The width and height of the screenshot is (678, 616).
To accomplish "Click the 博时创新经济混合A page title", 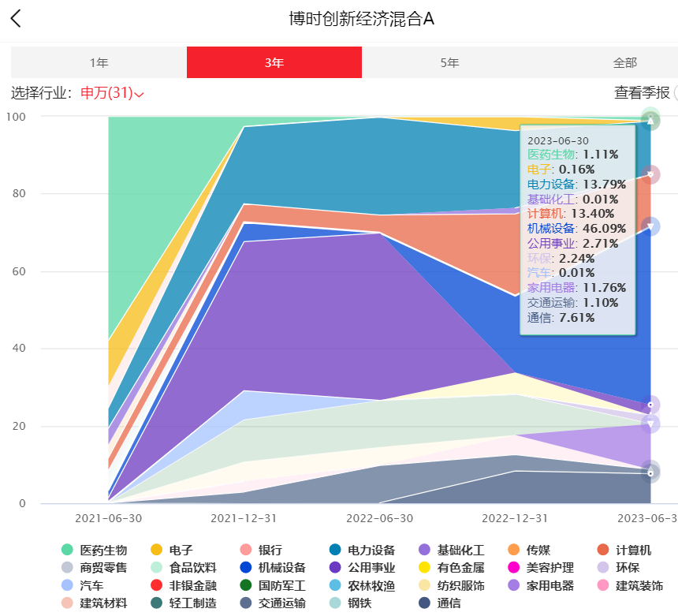I will [x=362, y=19].
